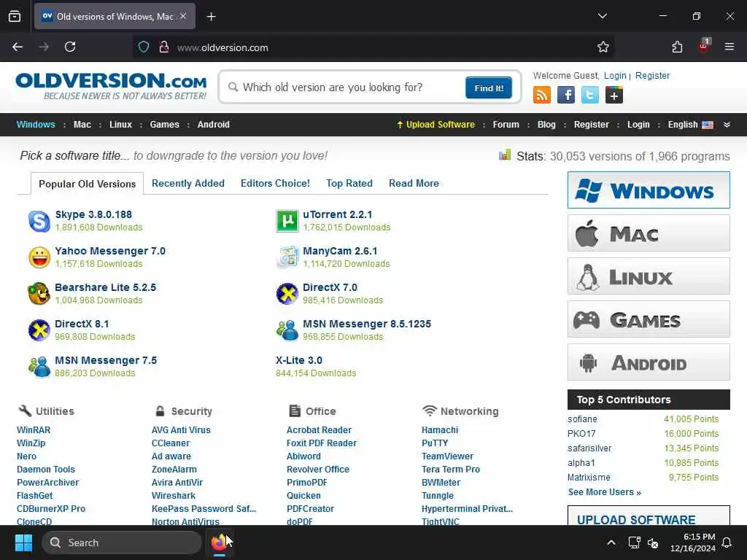The height and width of the screenshot is (560, 747).
Task: Open the English language selector
Action: 690,125
